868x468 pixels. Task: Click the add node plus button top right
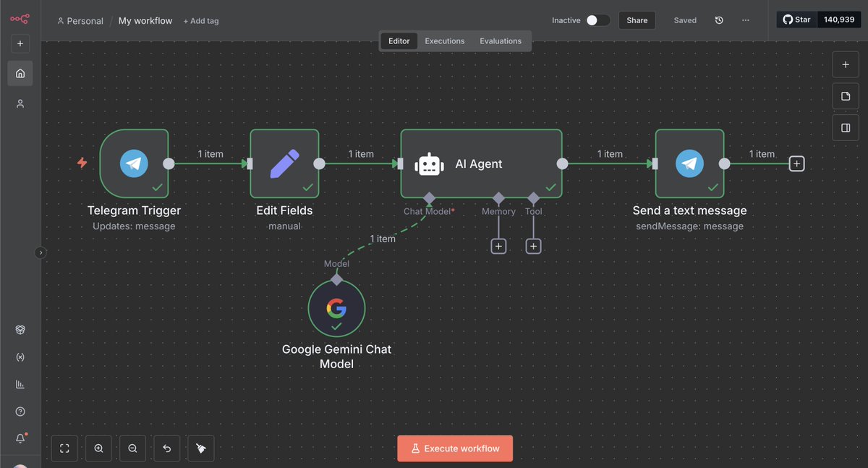point(845,64)
